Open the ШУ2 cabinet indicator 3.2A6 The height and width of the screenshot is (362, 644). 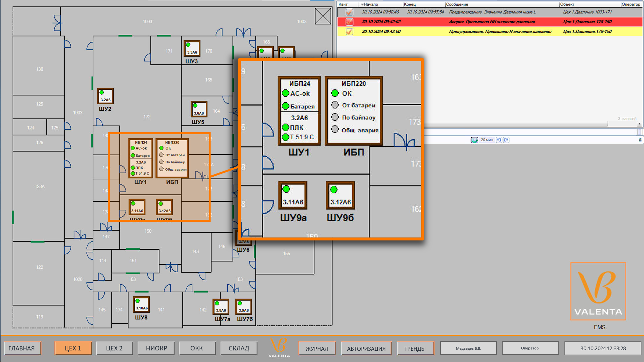tap(105, 96)
